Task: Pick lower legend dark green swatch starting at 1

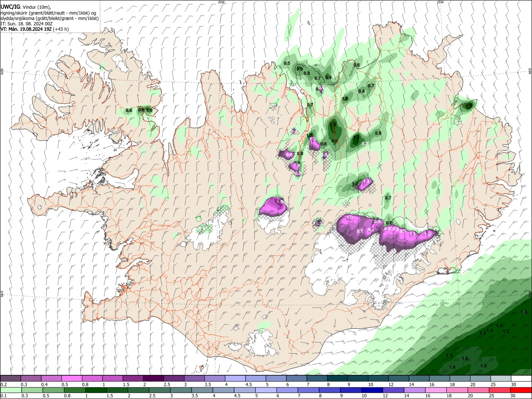Action: 96,390
